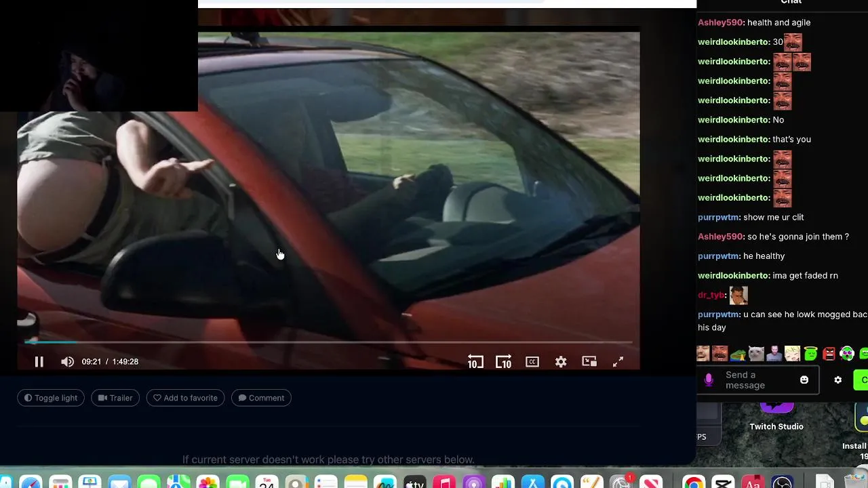Open chat settings gear icon

838,380
